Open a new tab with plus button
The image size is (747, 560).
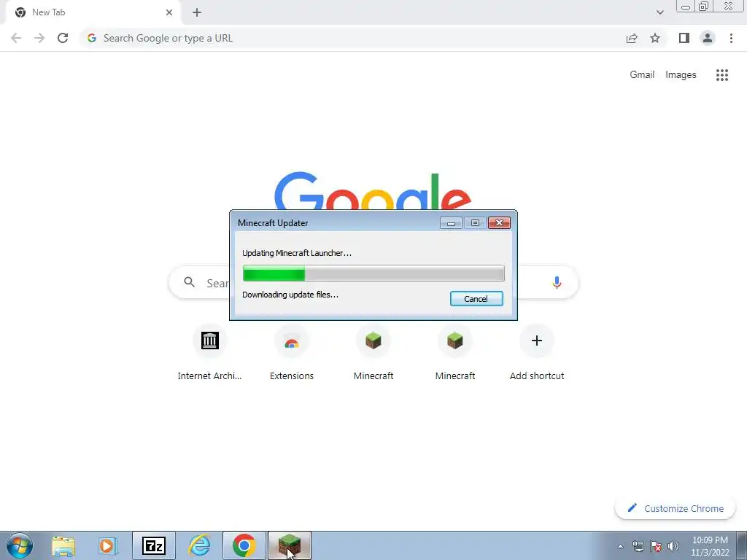(x=197, y=12)
